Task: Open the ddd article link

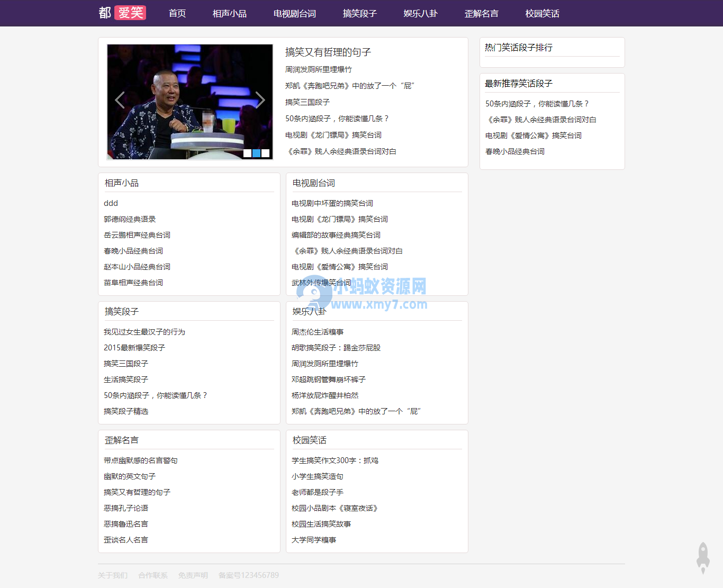Action: pyautogui.click(x=111, y=203)
